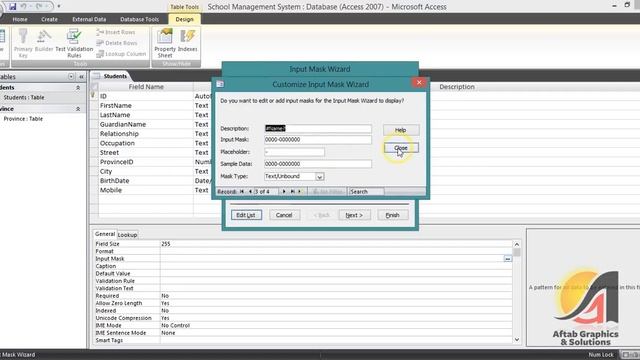
Task: Go to previous record in wizard navigator
Action: pyautogui.click(x=250, y=191)
